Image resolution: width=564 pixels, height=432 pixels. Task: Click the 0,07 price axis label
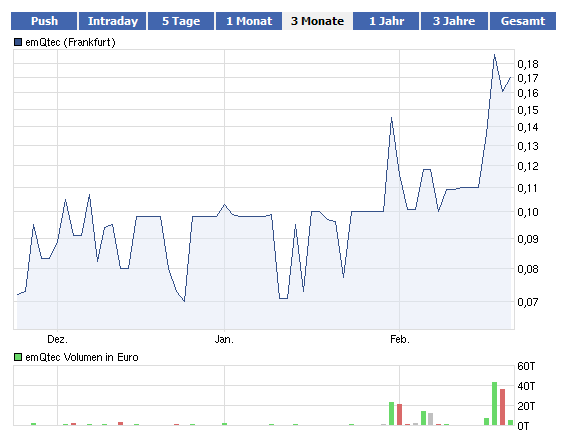(528, 302)
